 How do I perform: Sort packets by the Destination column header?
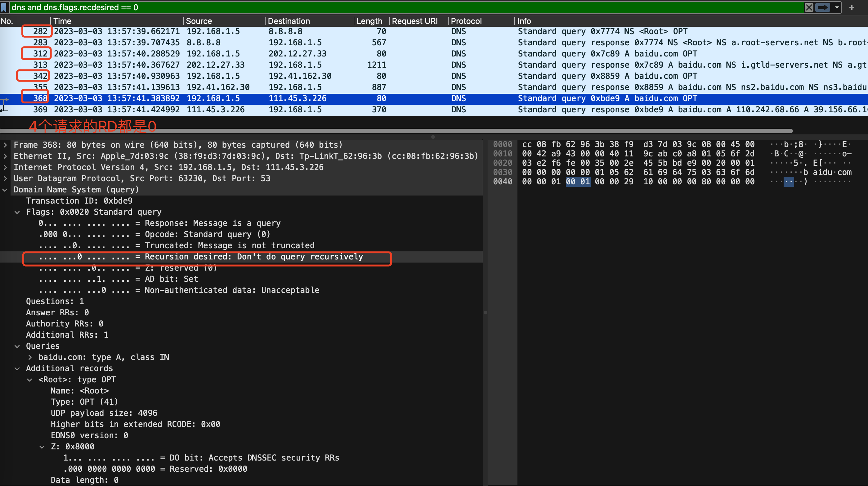(309, 21)
